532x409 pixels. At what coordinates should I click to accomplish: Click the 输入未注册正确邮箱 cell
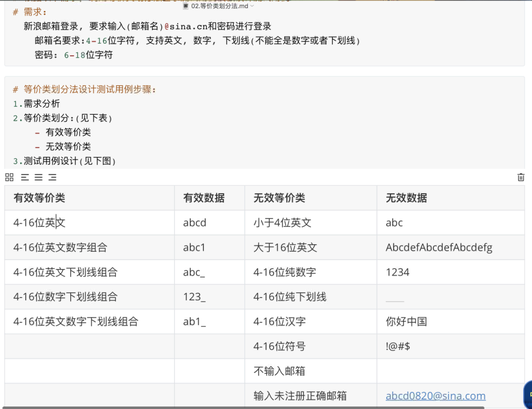311,396
